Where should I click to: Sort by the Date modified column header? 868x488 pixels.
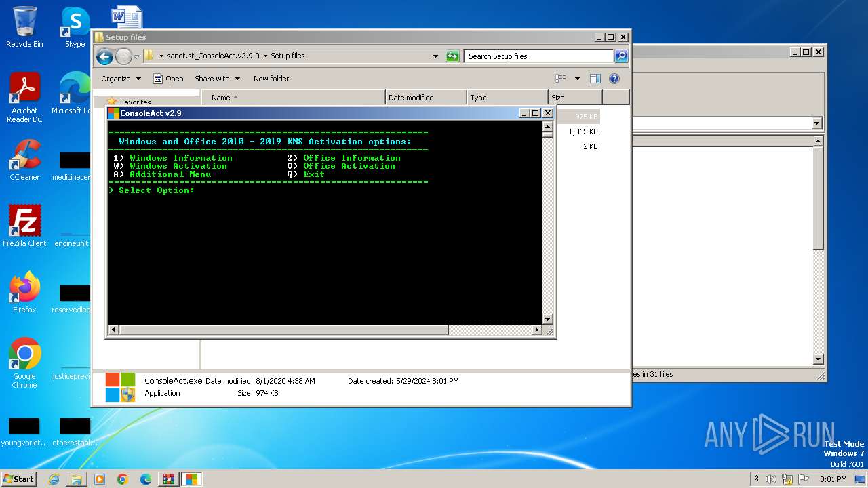click(x=426, y=98)
